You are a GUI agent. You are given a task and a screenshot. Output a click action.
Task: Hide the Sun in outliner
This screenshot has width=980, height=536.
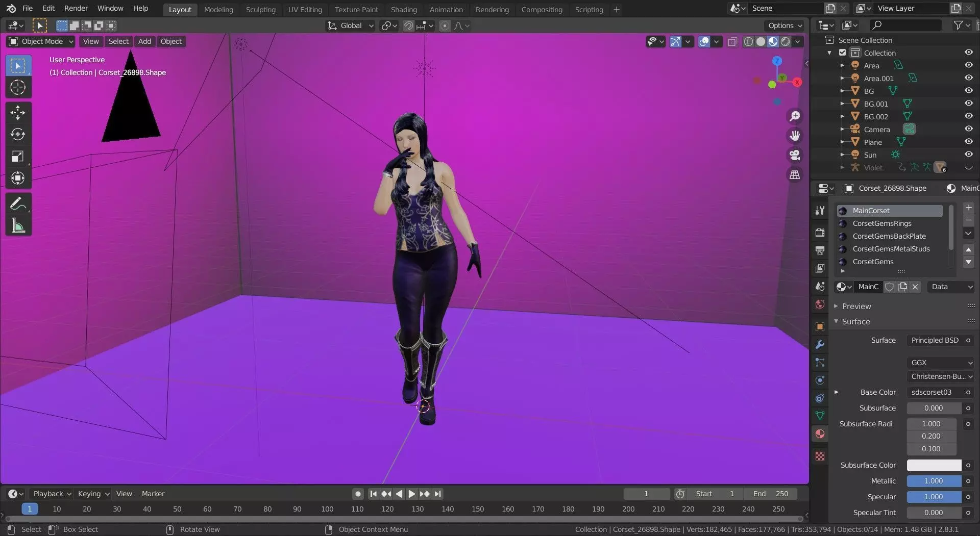[968, 155]
